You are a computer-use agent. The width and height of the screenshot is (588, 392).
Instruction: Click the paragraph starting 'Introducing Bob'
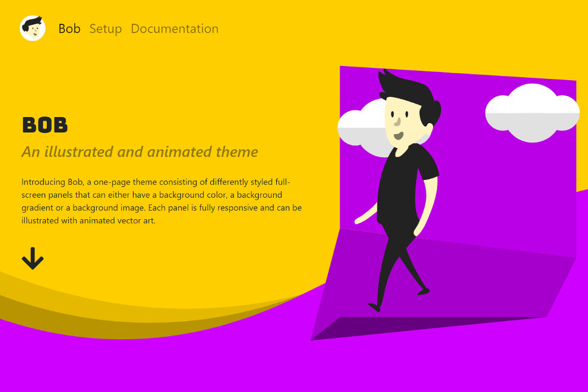pyautogui.click(x=162, y=201)
